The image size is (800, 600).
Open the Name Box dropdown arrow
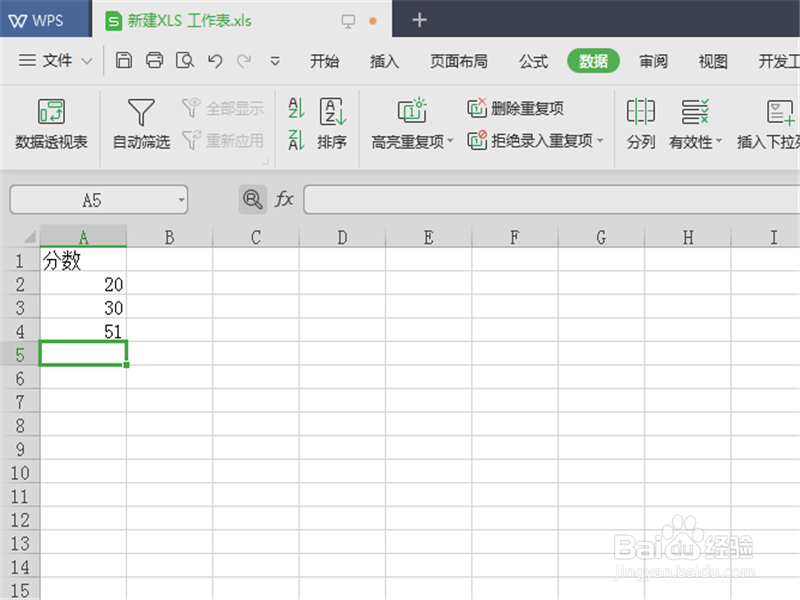181,200
